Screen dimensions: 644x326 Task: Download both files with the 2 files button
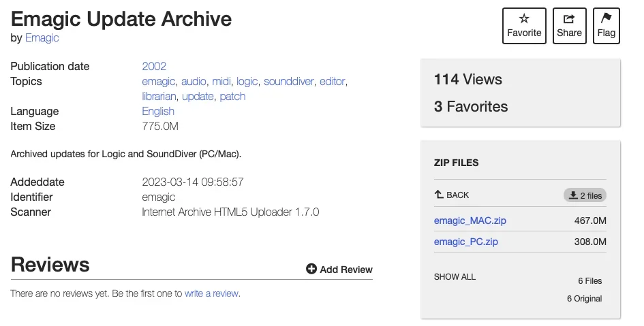[585, 195]
